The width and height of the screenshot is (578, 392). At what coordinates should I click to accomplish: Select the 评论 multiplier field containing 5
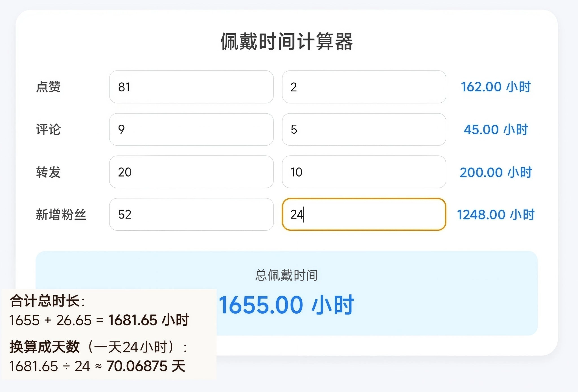(364, 129)
